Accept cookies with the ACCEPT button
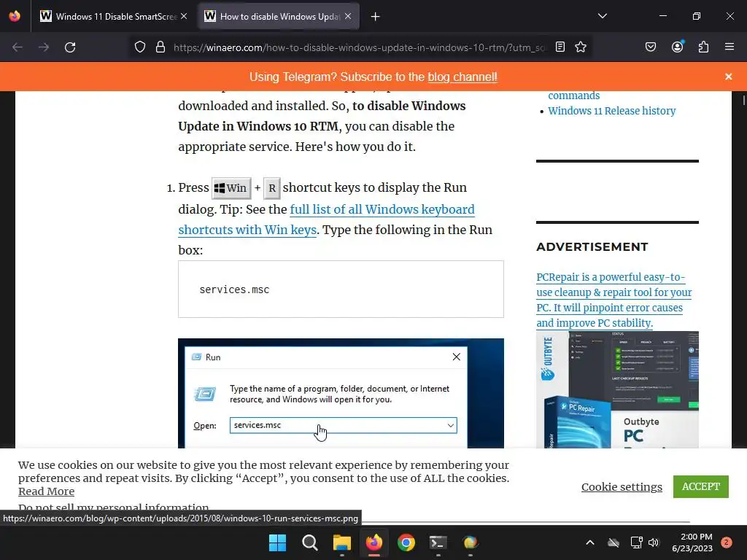The height and width of the screenshot is (560, 747). point(700,486)
